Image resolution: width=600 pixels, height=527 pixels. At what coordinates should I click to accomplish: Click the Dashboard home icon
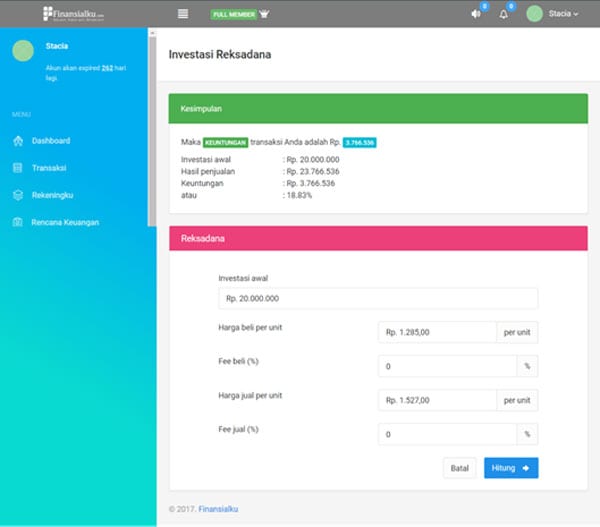click(x=18, y=141)
